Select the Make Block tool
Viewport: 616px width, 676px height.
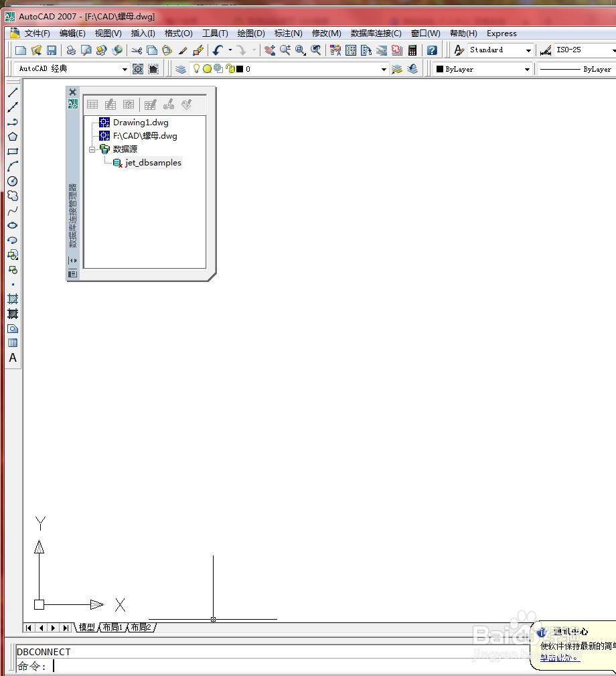point(13,270)
